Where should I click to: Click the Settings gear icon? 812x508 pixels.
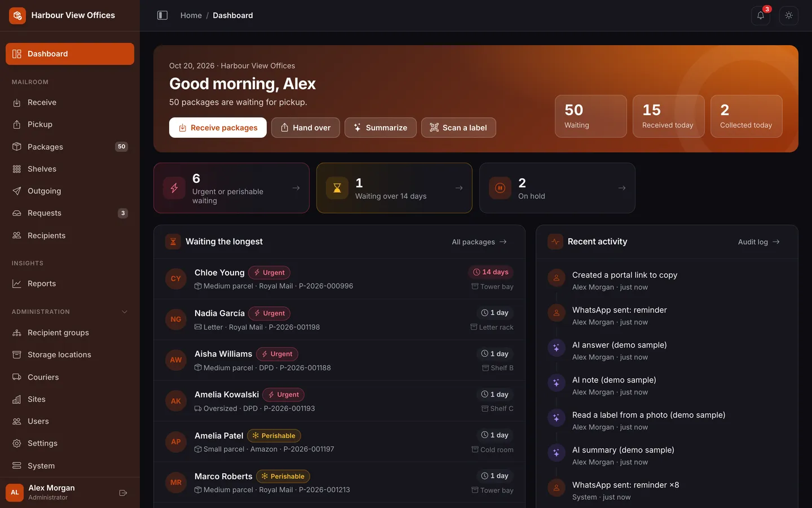(17, 443)
